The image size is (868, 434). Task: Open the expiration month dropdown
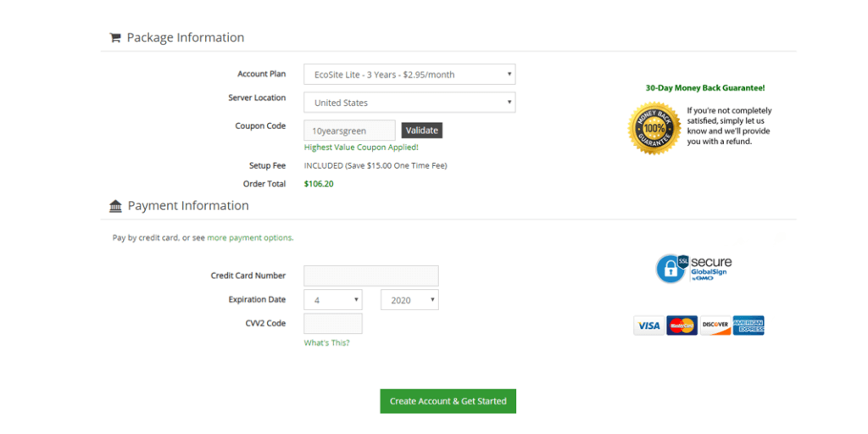tap(333, 300)
